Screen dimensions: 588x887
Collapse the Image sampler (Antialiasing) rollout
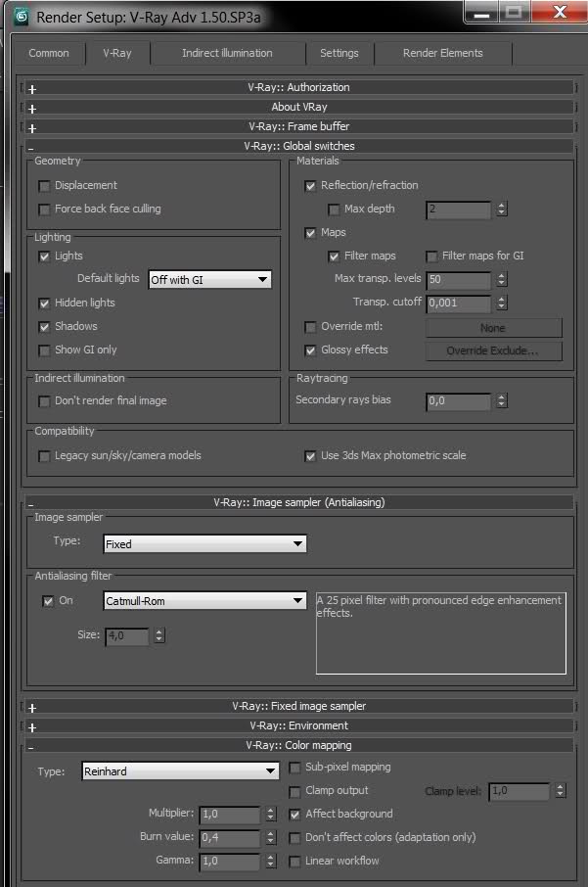click(299, 502)
